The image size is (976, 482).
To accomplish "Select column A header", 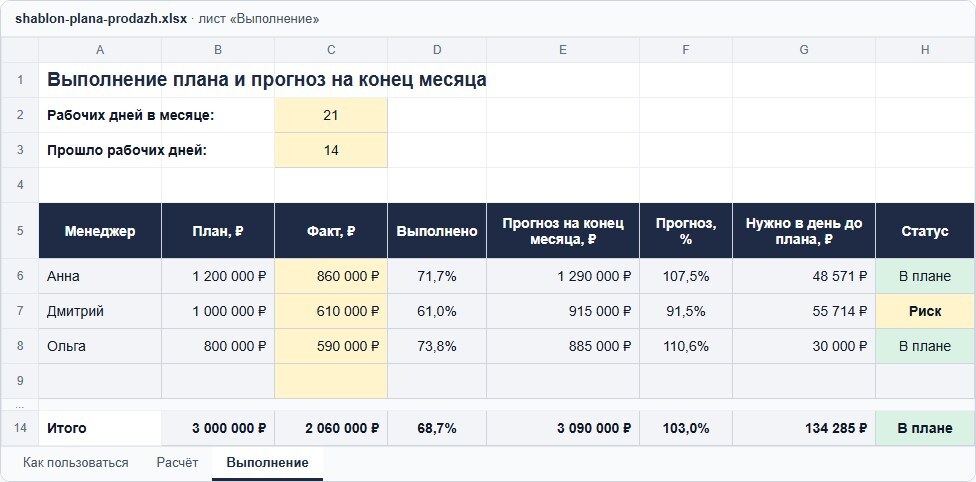I will (x=100, y=50).
